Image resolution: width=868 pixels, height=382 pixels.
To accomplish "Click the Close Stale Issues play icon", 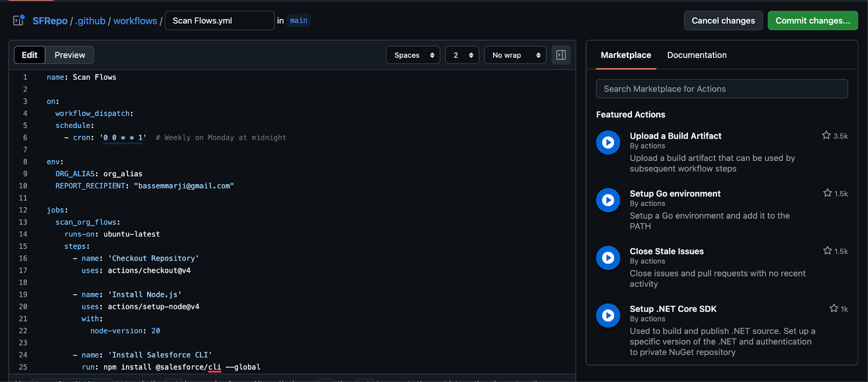I will [x=608, y=258].
